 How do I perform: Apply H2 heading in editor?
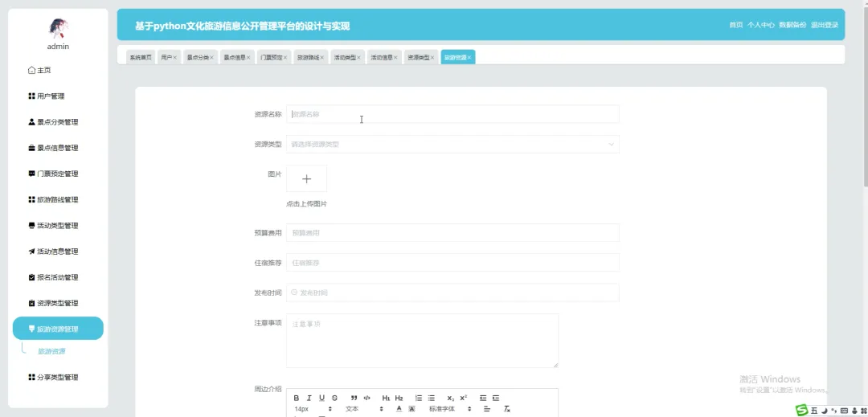(399, 398)
